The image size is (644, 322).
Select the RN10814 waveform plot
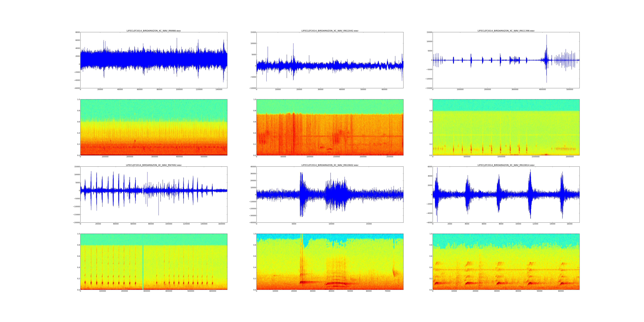click(x=506, y=194)
